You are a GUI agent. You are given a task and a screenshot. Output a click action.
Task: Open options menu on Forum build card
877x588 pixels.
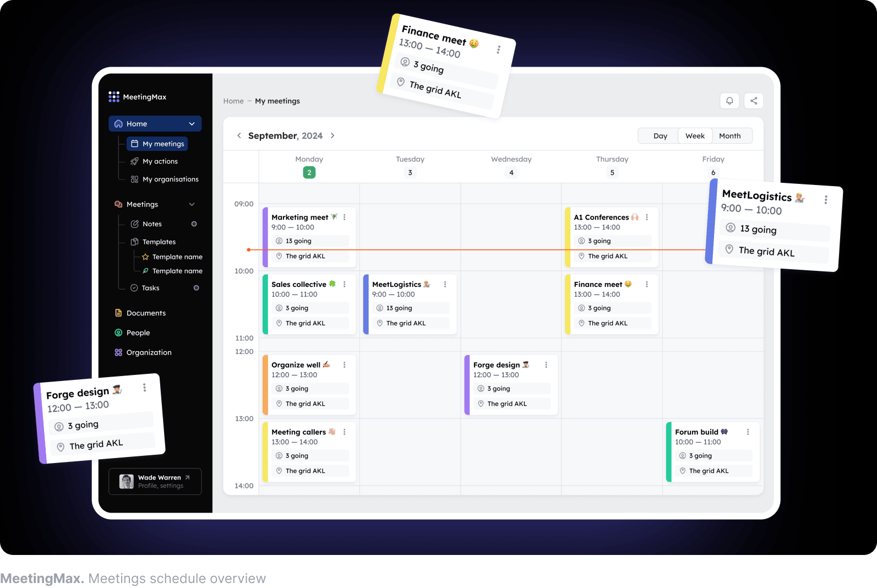pos(748,432)
